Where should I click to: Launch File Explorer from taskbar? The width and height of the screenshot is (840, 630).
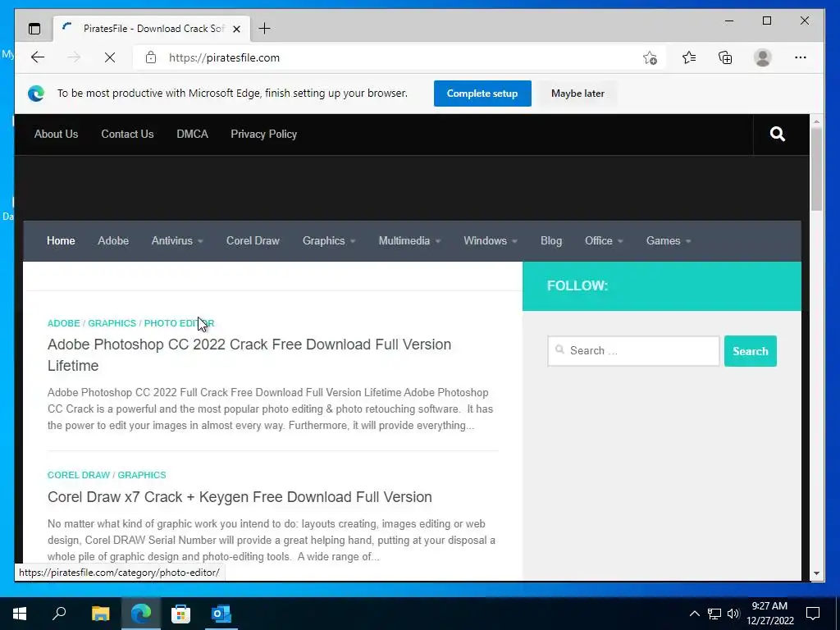pos(100,614)
